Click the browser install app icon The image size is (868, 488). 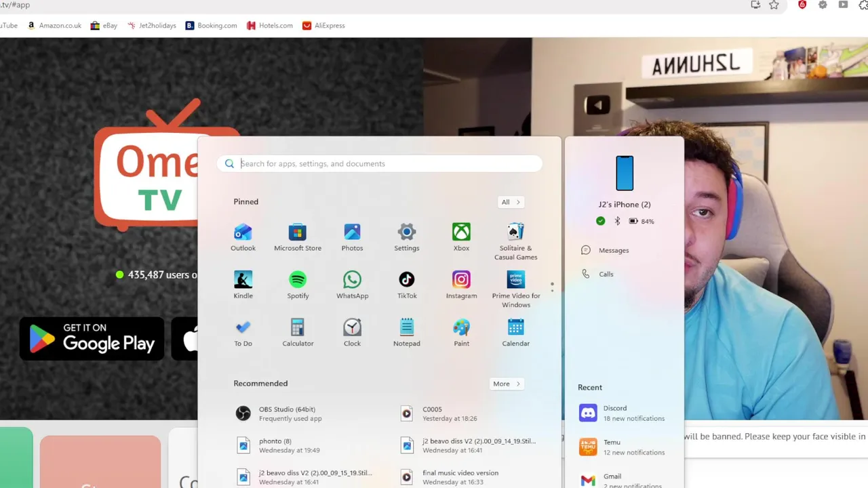755,5
